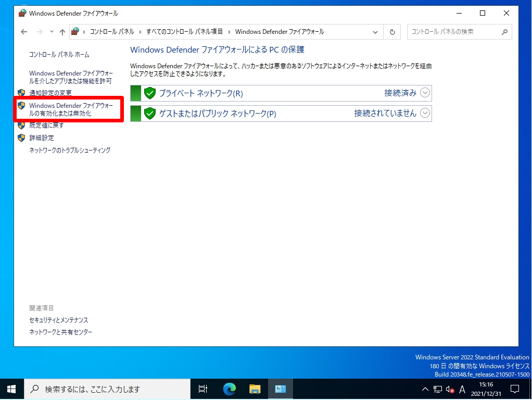The image size is (532, 400).
Task: Open 詳細設定 link
Action: click(42, 138)
